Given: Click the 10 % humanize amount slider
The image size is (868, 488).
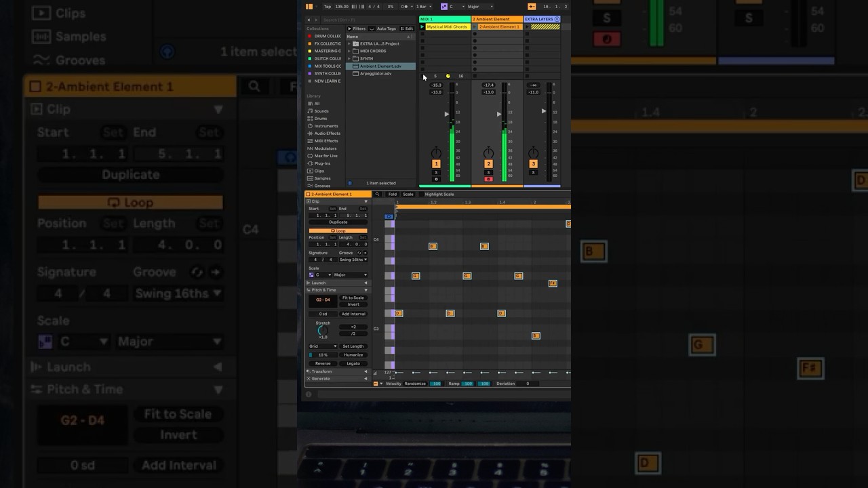Looking at the screenshot, I should 323,355.
